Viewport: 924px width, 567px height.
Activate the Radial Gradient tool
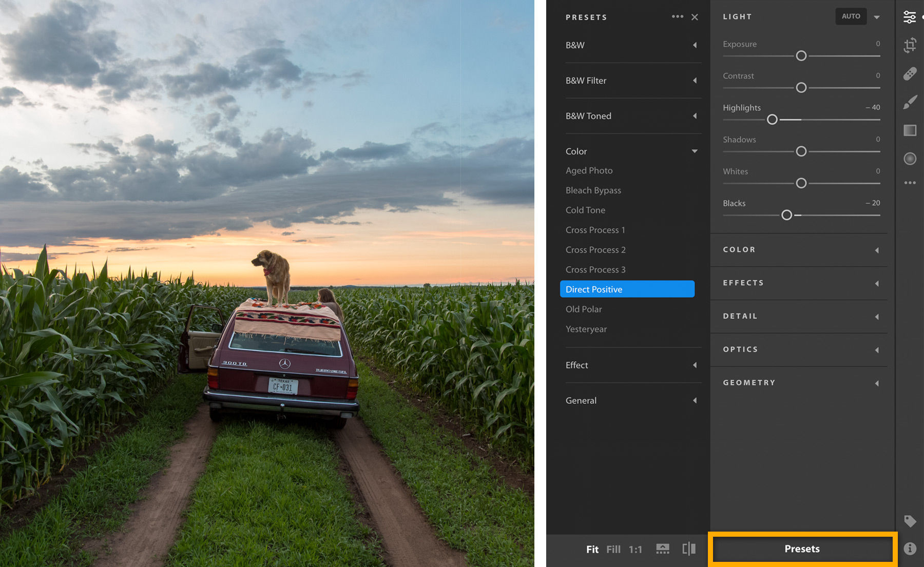click(910, 159)
